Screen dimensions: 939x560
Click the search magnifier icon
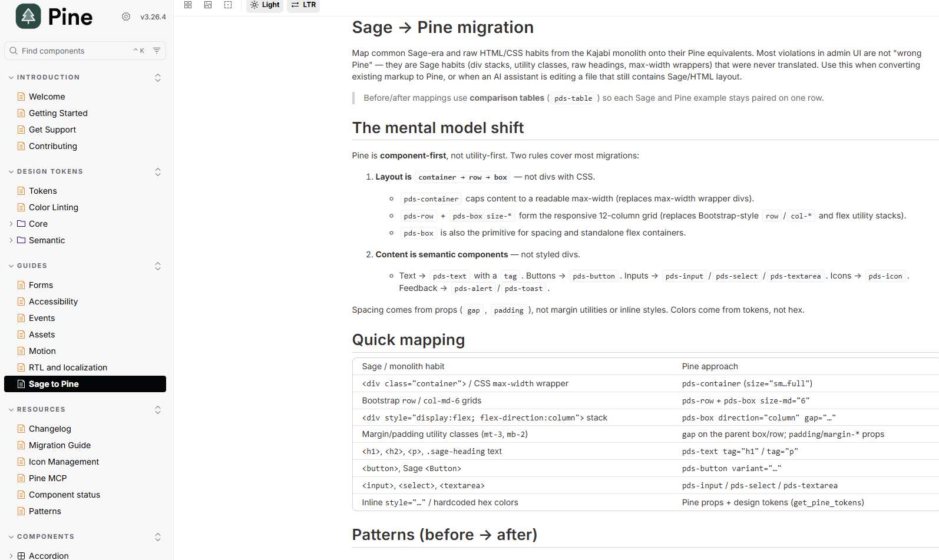coord(14,51)
